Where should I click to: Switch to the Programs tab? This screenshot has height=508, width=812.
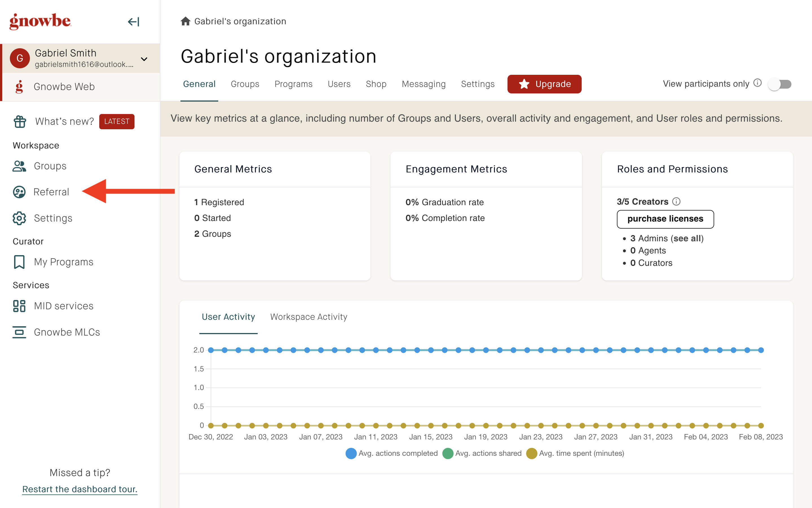(294, 84)
